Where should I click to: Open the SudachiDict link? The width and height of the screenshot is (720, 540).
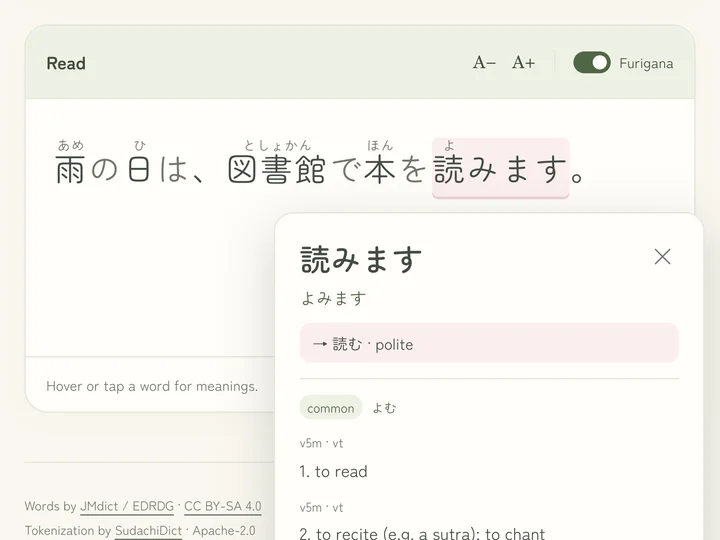148,531
